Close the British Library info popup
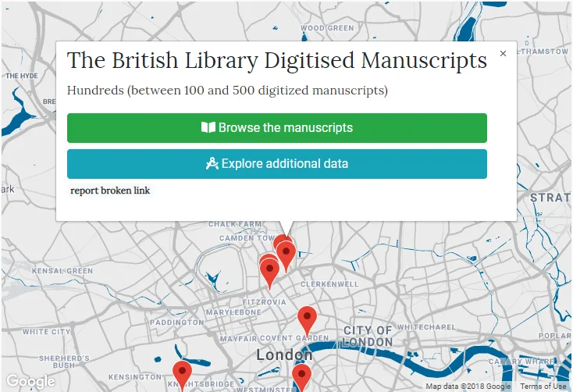The image size is (573, 392). pos(503,53)
